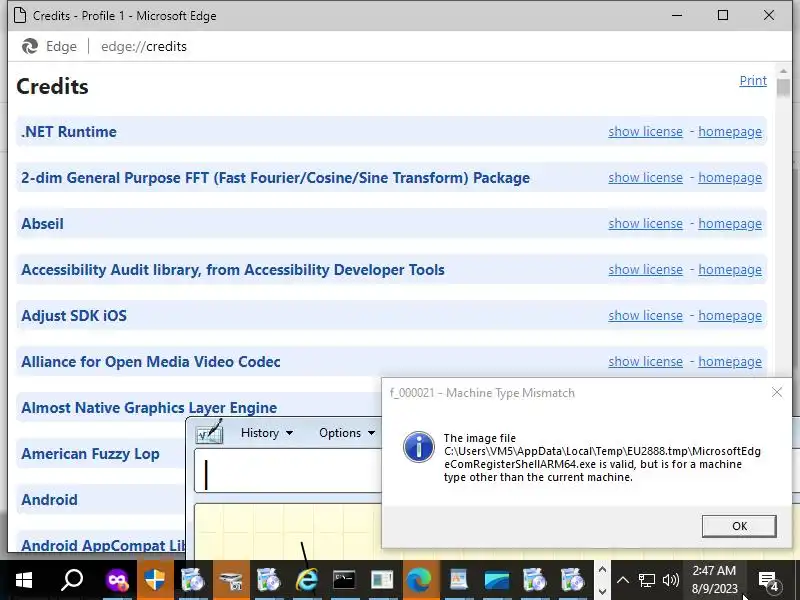This screenshot has width=800, height=600.
Task: Minimize the Edge Credits window
Action: (677, 15)
